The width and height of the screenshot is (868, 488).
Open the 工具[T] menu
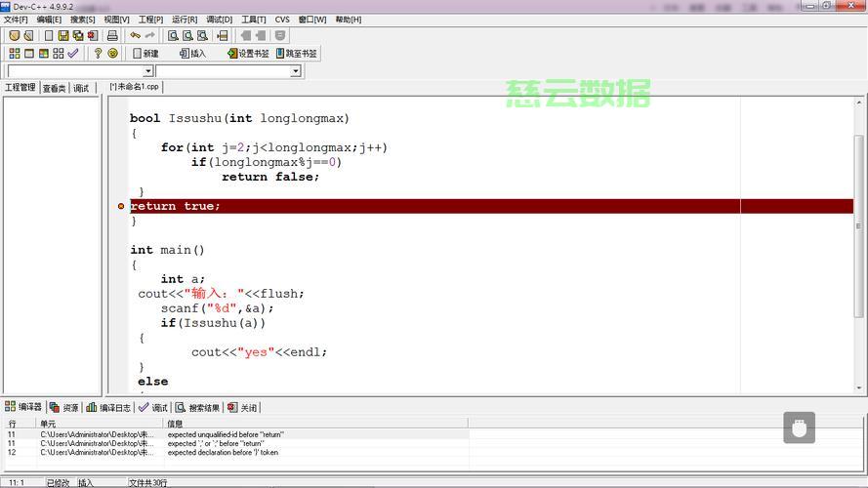(x=253, y=20)
